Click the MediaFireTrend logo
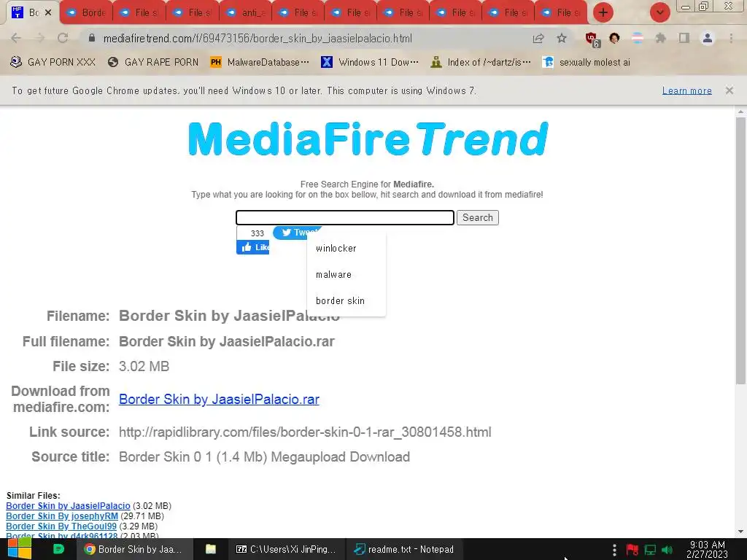This screenshot has width=747, height=560. coord(368,139)
